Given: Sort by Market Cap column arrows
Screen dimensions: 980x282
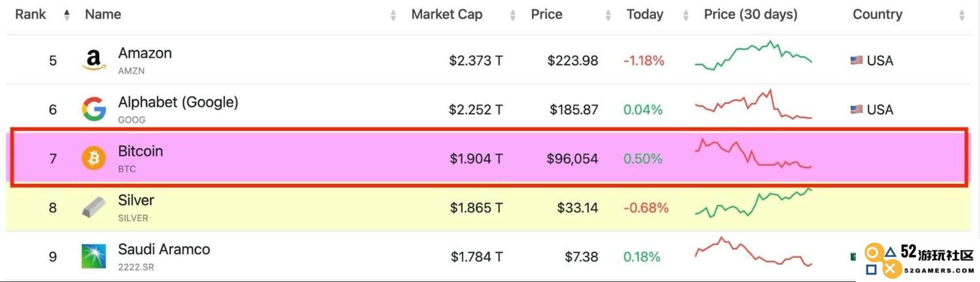Looking at the screenshot, I should [x=513, y=14].
